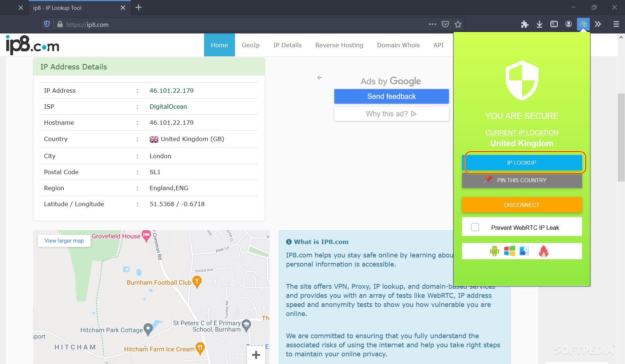Open the Firefox account icon

pyautogui.click(x=569, y=24)
